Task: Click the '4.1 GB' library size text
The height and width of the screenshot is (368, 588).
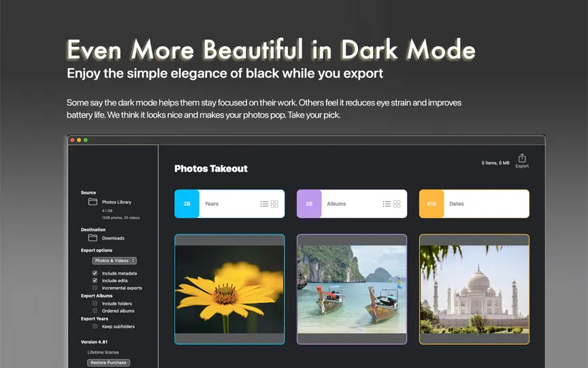Action: pyautogui.click(x=108, y=211)
